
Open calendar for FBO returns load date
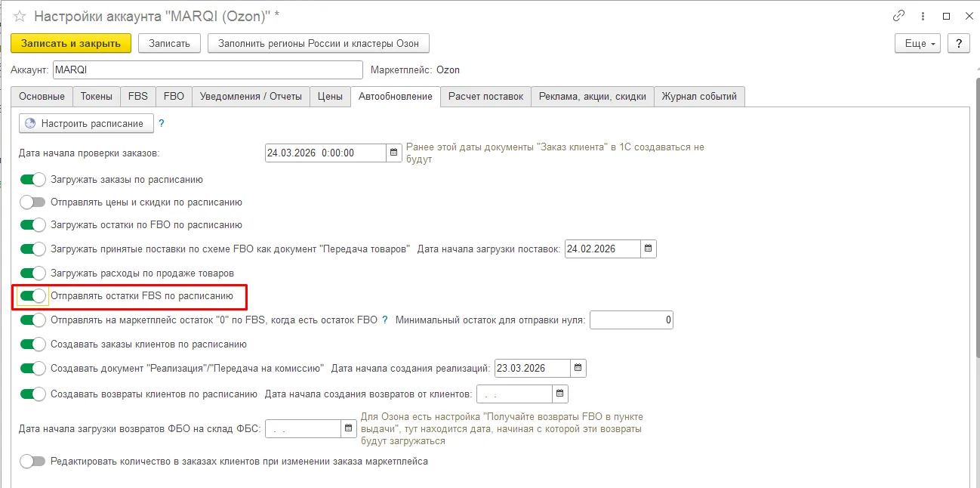point(348,428)
